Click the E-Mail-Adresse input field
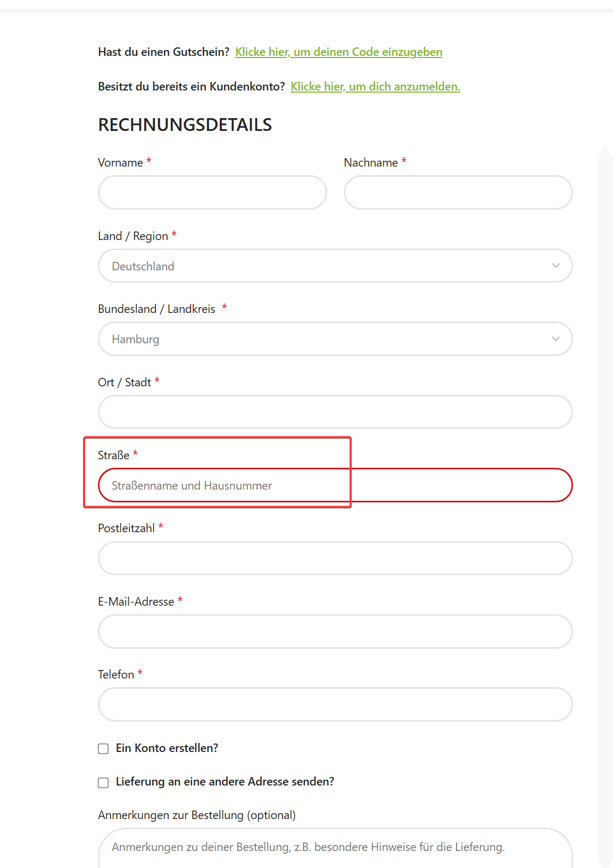 tap(335, 632)
